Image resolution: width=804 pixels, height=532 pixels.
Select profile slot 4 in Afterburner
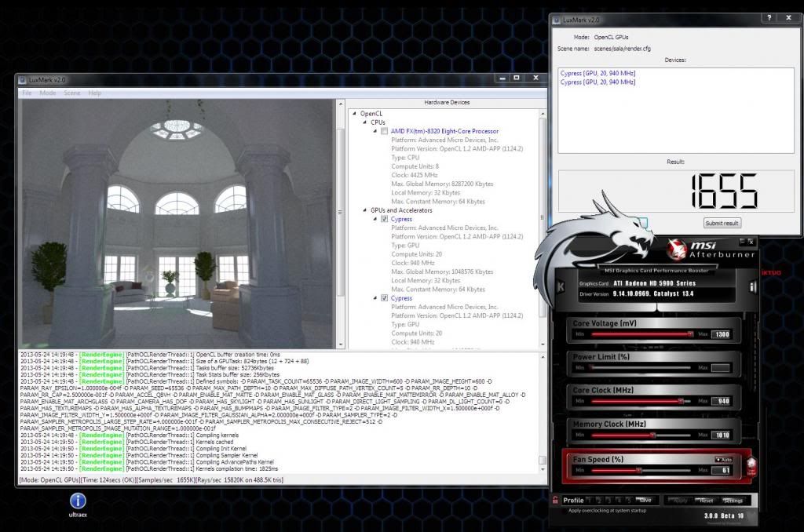619,501
